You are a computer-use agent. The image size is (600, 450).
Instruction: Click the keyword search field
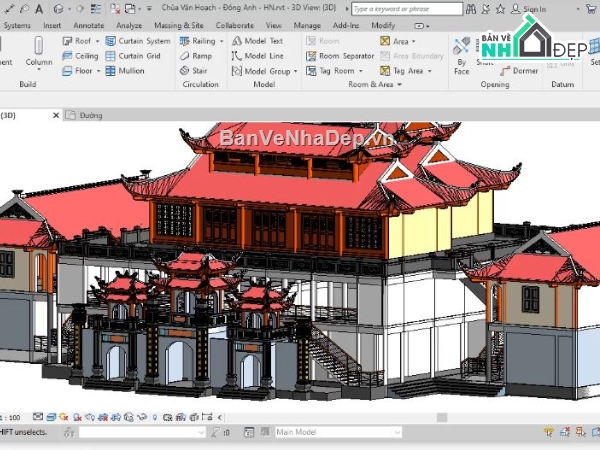click(x=400, y=8)
